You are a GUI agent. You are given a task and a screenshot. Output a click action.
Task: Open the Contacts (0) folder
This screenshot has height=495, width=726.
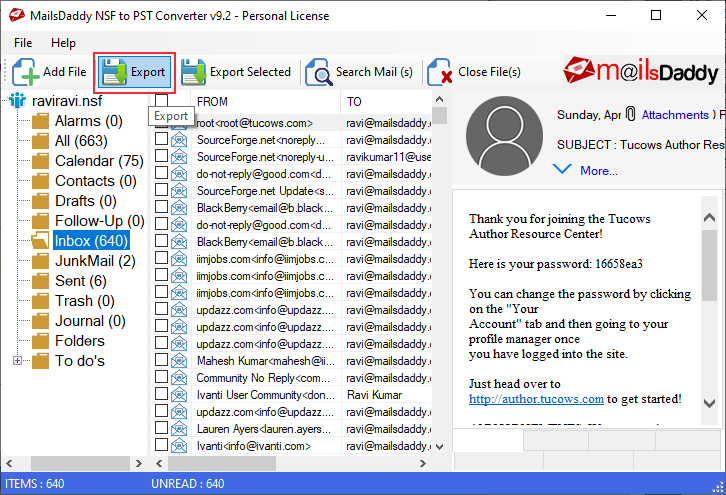pyautogui.click(x=95, y=181)
